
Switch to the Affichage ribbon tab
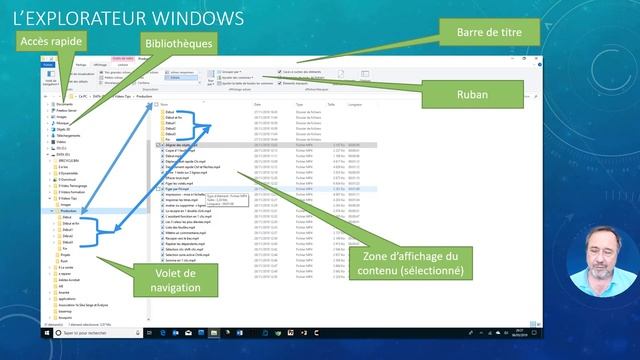click(100, 65)
